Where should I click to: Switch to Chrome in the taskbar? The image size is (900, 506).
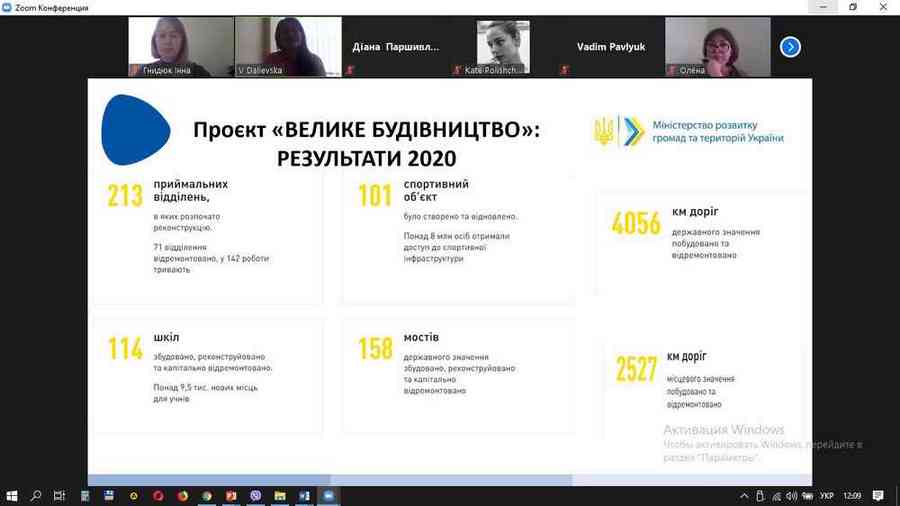pyautogui.click(x=207, y=495)
